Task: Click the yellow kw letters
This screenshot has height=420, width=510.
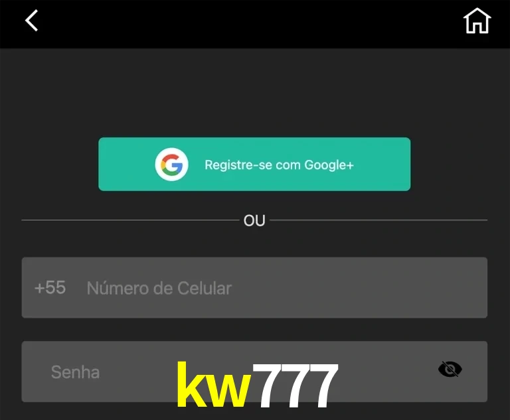Action: click(x=214, y=384)
